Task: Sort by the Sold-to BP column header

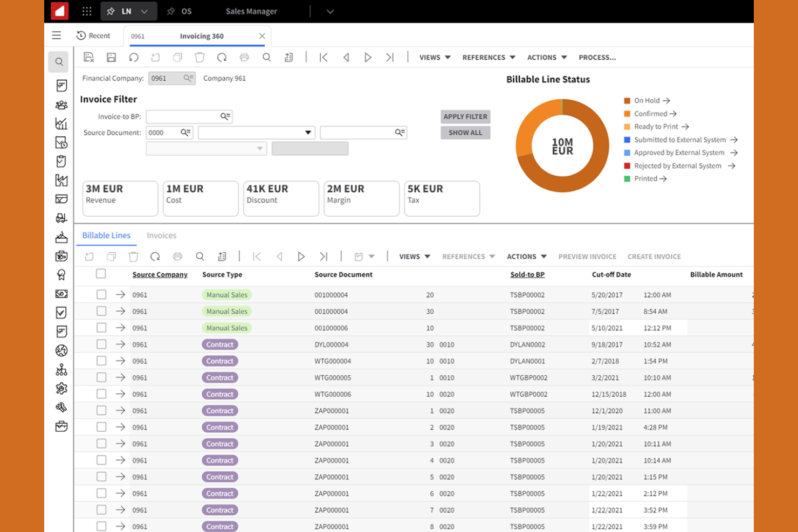Action: click(x=527, y=274)
